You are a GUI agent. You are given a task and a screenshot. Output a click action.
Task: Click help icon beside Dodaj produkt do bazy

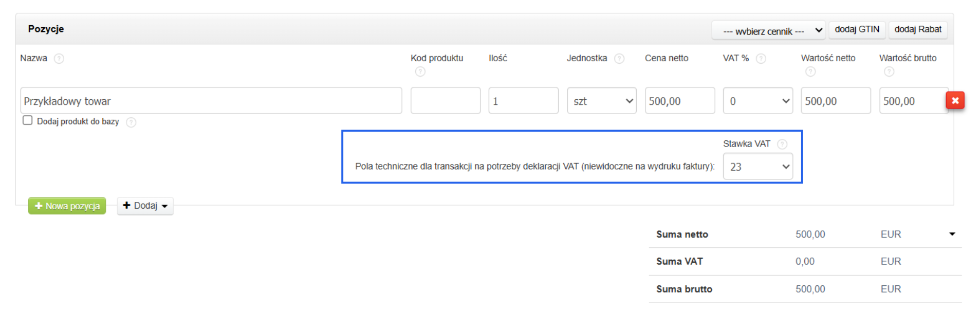[131, 122]
